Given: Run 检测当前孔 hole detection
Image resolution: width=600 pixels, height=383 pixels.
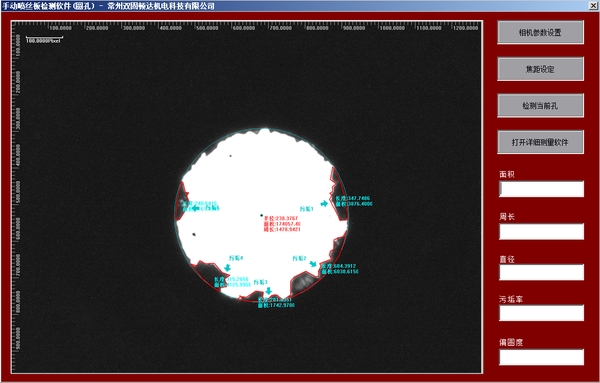Looking at the screenshot, I should [x=540, y=106].
